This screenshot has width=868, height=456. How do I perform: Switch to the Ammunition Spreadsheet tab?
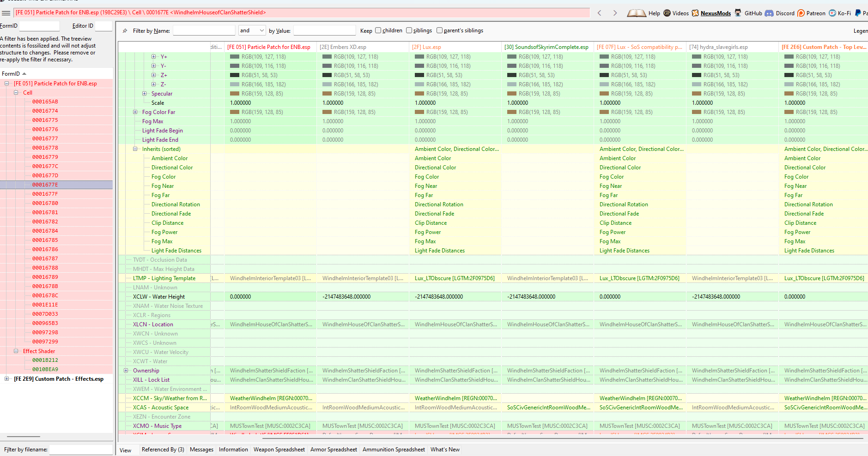[394, 450]
